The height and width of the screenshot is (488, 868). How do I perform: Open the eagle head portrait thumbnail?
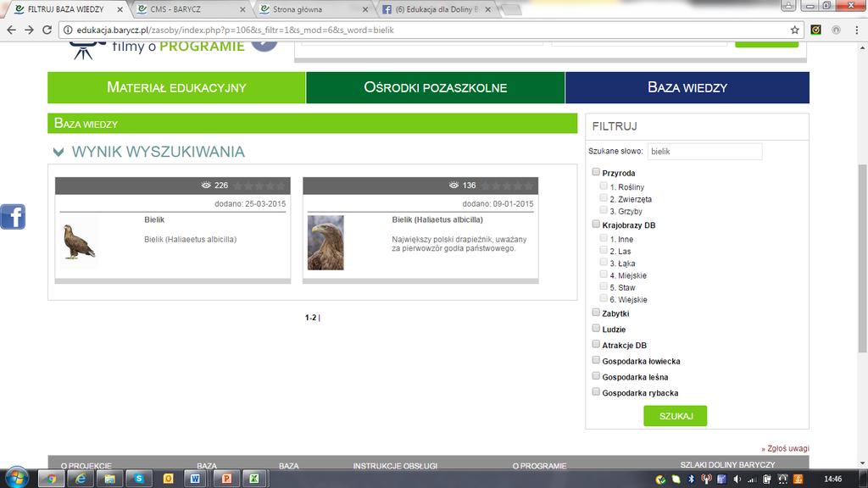[x=325, y=242]
